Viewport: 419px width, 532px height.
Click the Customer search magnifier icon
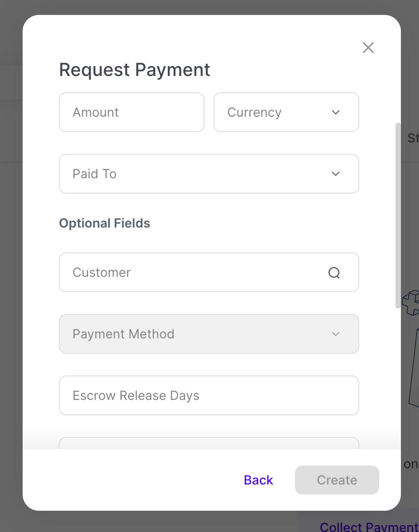tap(334, 273)
